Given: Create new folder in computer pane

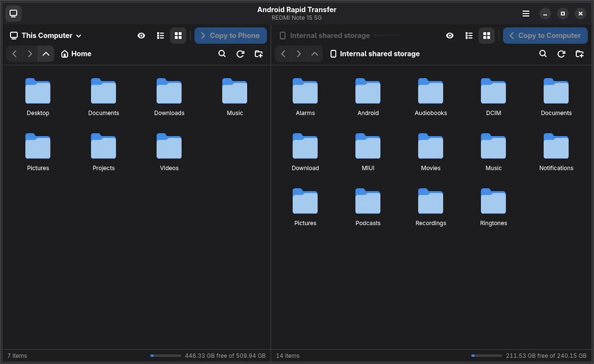Looking at the screenshot, I should pos(259,54).
